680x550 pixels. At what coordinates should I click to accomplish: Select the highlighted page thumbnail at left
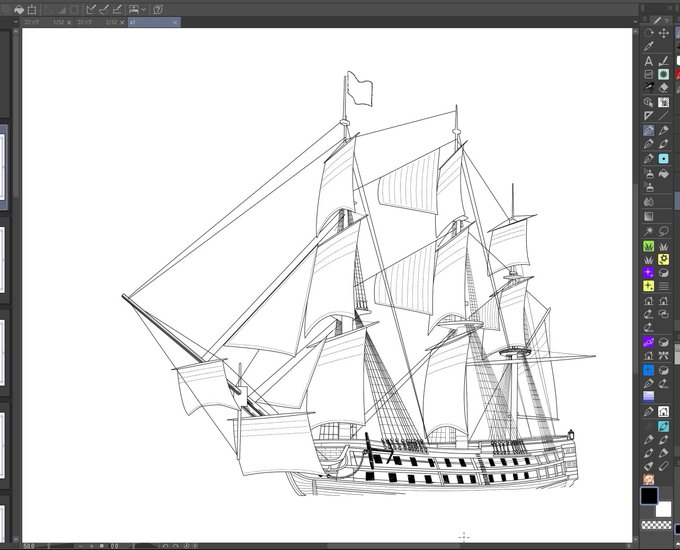coord(3,167)
